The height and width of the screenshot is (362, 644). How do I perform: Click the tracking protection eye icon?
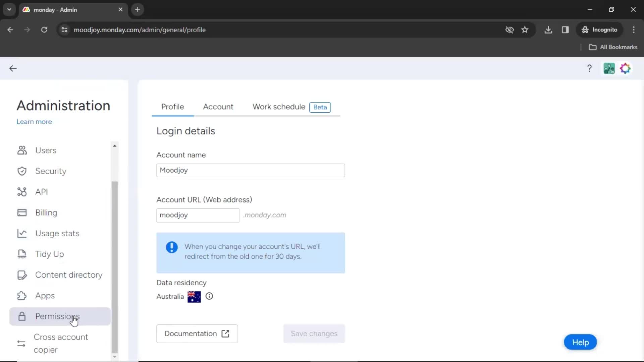[509, 30]
